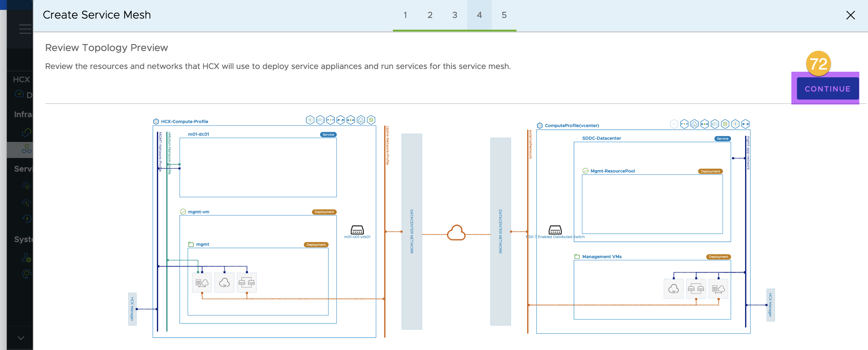Click the NSX-T Enabled Distributed Switch icon

pos(555,230)
